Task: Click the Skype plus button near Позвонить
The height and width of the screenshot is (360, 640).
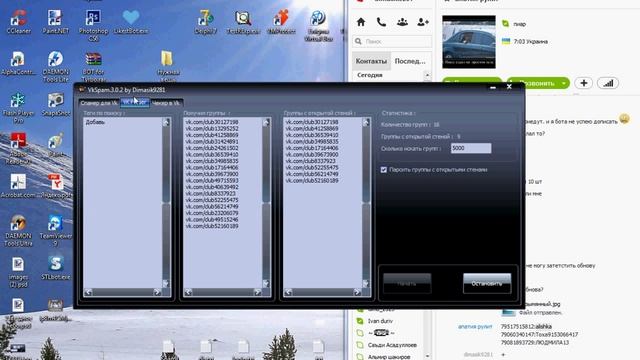Action: 584,83
